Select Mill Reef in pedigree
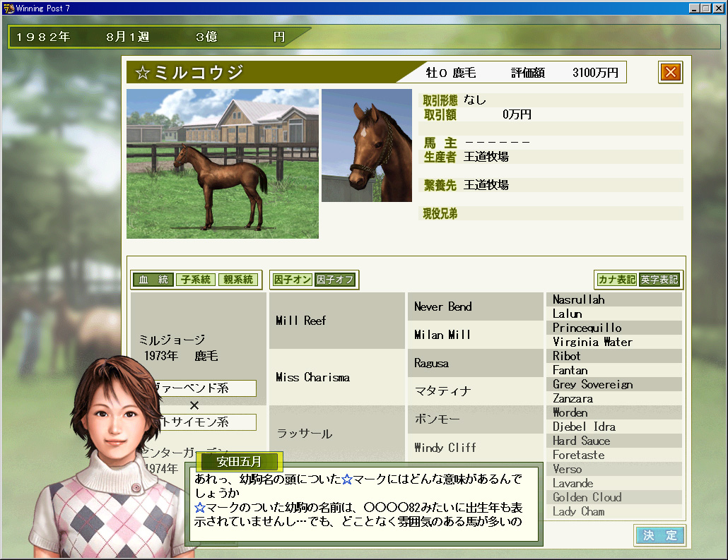Screen dimensions: 728x560 tap(337, 321)
